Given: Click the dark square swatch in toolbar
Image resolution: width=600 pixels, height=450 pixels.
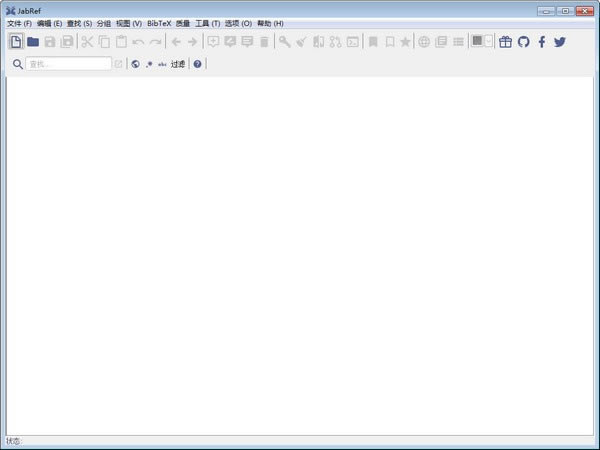Looking at the screenshot, I should (478, 41).
